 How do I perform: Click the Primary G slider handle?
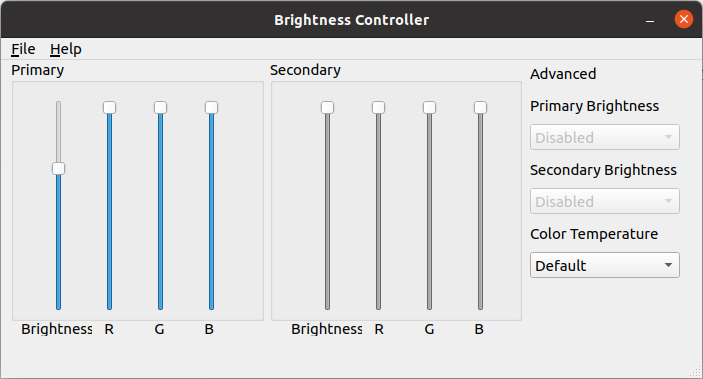pyautogui.click(x=161, y=108)
